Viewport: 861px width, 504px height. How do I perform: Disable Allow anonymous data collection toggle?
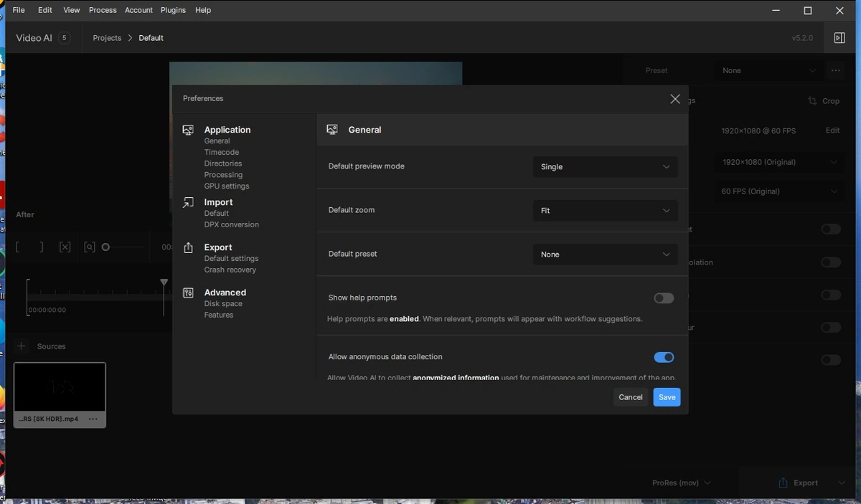point(664,357)
